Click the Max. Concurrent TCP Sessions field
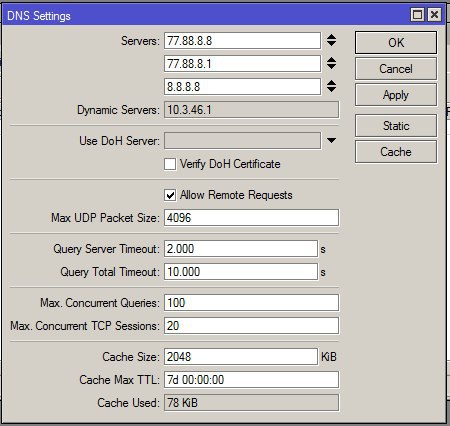450x426 pixels. 251,326
